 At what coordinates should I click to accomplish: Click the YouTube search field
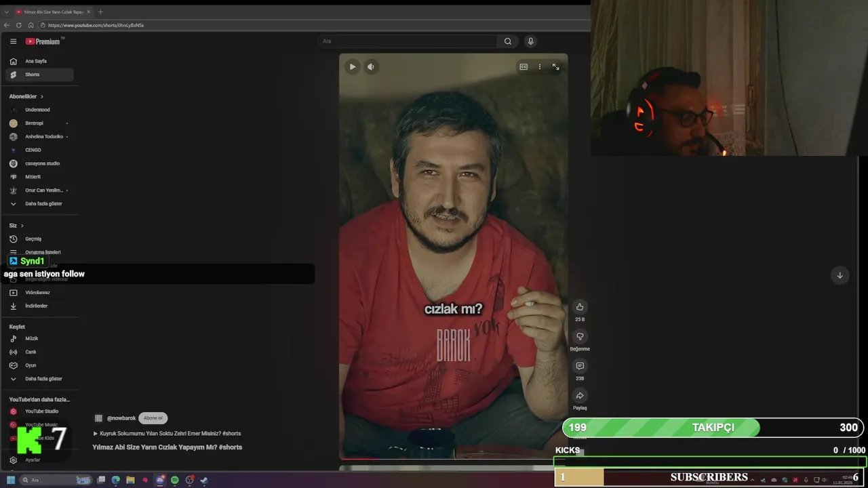point(408,41)
